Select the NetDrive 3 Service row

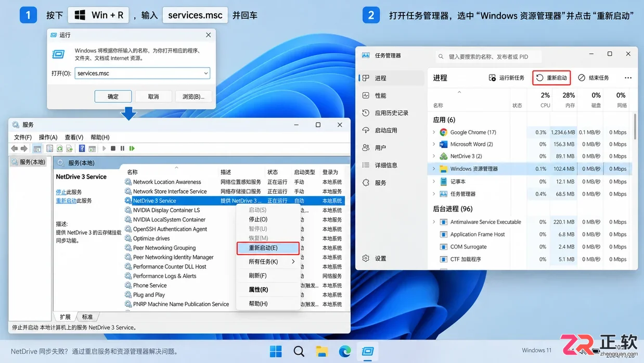pos(234,201)
